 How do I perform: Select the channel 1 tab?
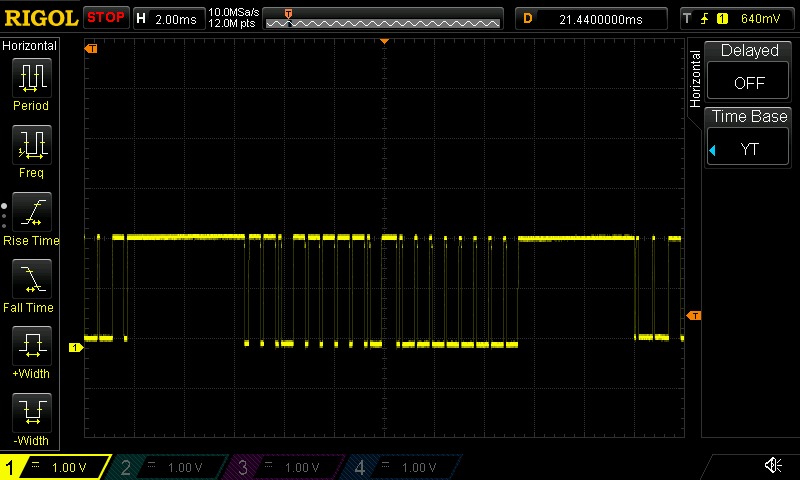click(55, 467)
